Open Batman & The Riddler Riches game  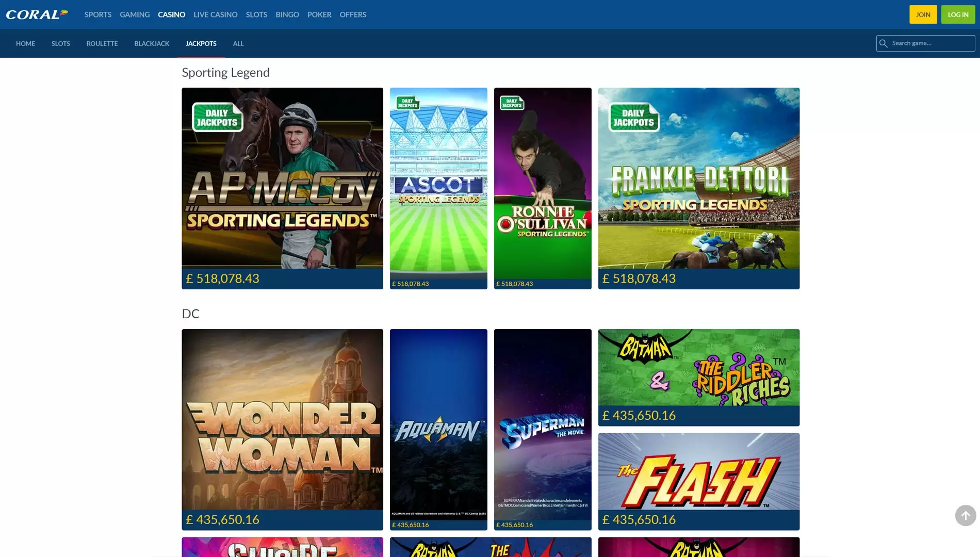point(698,368)
